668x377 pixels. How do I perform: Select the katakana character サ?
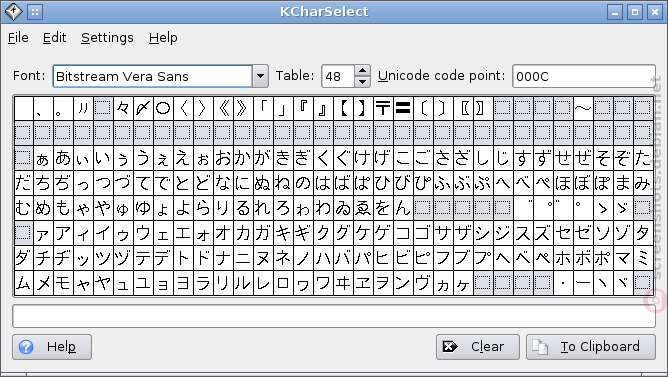tap(443, 233)
